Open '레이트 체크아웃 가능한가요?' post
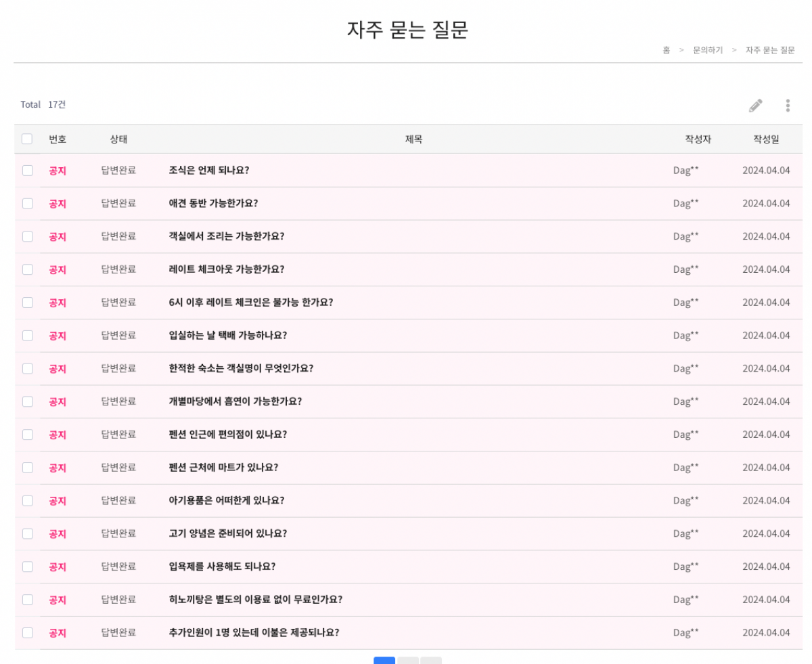The height and width of the screenshot is (664, 812). (226, 269)
